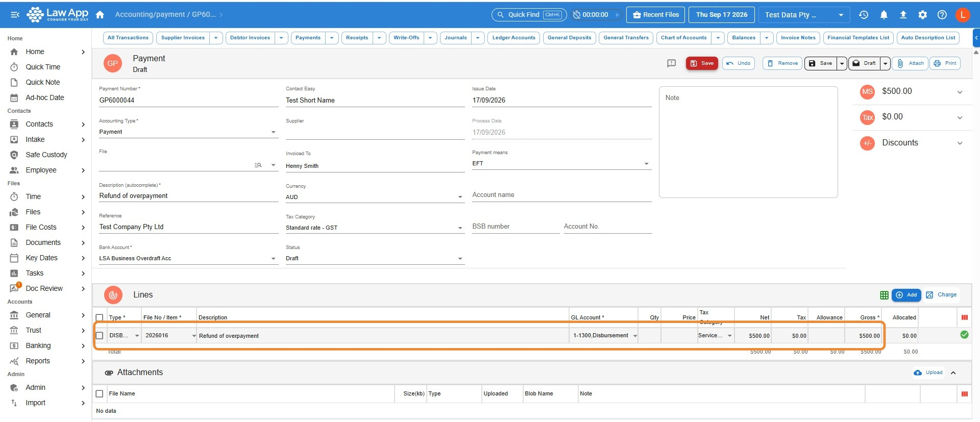Open the Tax Category dropdown

[x=375, y=228]
